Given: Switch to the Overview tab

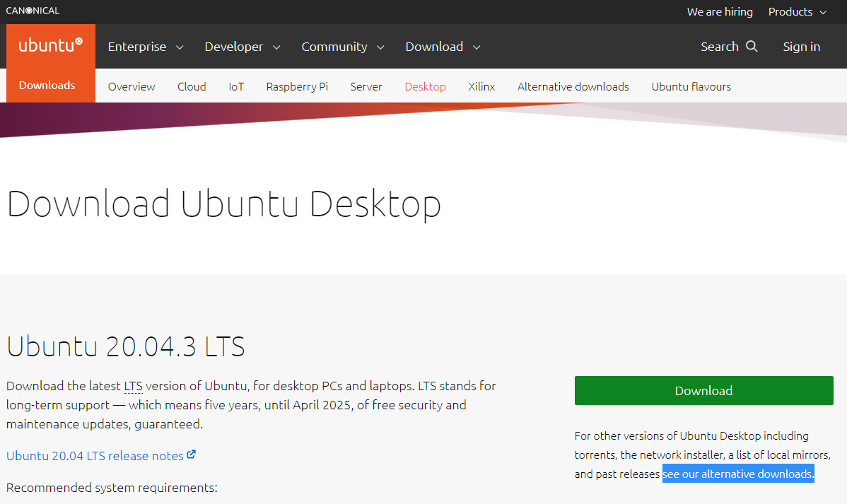Looking at the screenshot, I should click(132, 86).
